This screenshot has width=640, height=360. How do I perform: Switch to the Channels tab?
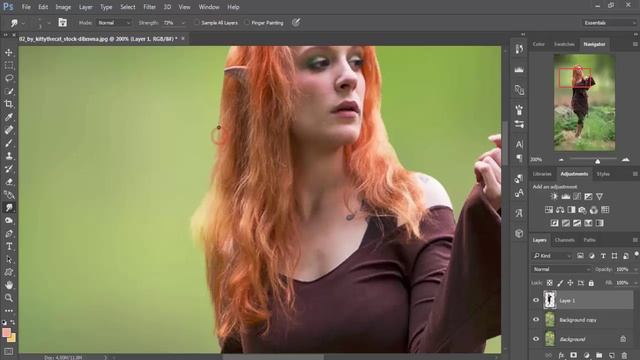564,240
